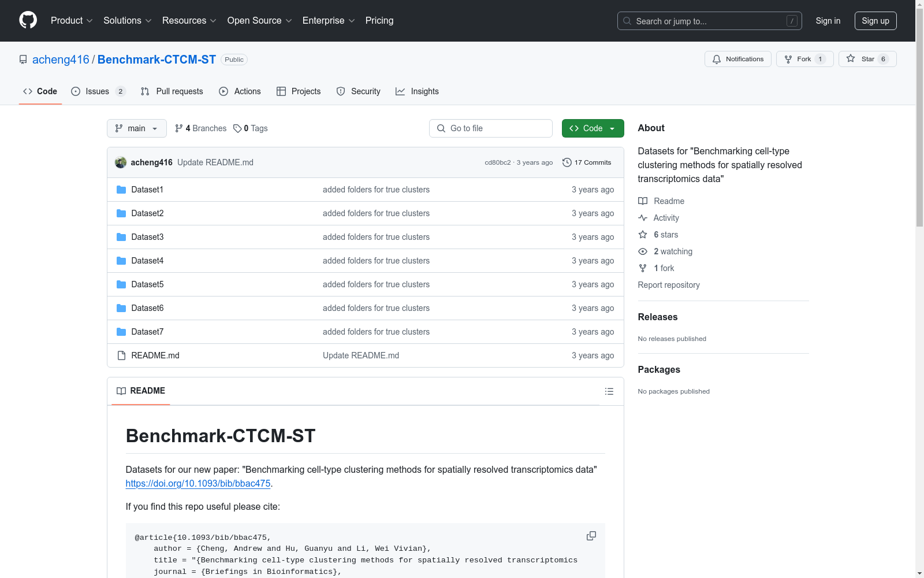
Task: Open the Dataset6 folder
Action: point(147,308)
